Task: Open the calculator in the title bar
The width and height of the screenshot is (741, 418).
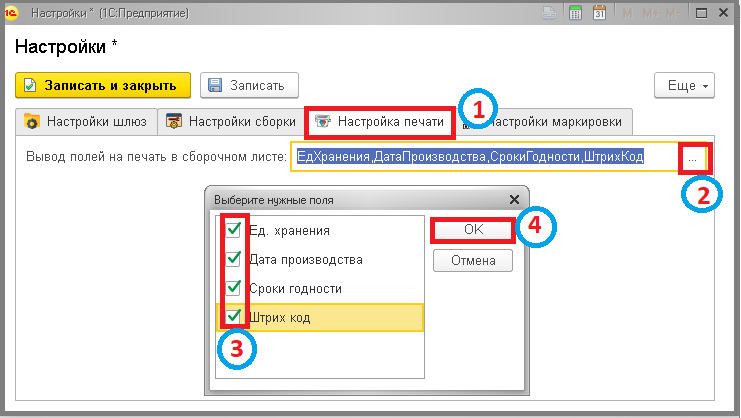Action: (x=576, y=14)
